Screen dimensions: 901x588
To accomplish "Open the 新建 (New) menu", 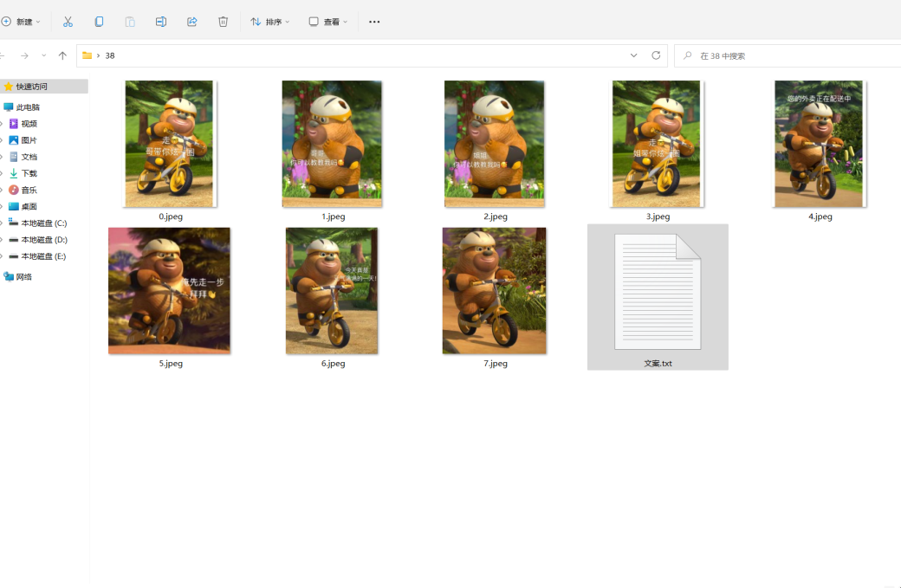I will [x=21, y=22].
